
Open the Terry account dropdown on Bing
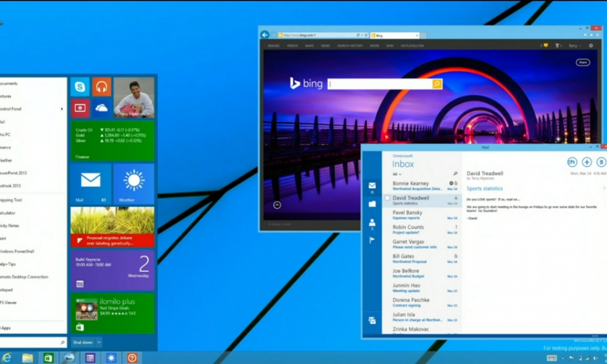click(575, 46)
